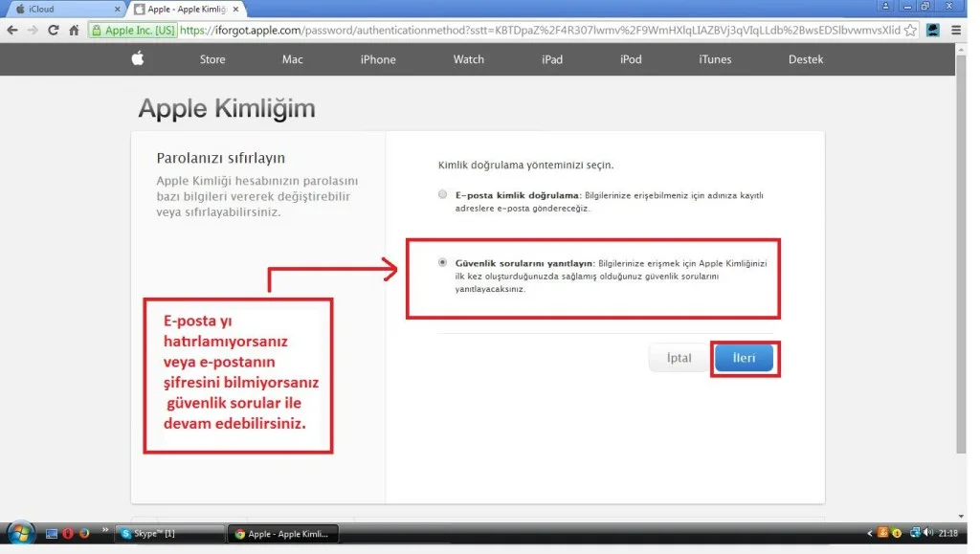Click the browser Back arrow

[11, 30]
